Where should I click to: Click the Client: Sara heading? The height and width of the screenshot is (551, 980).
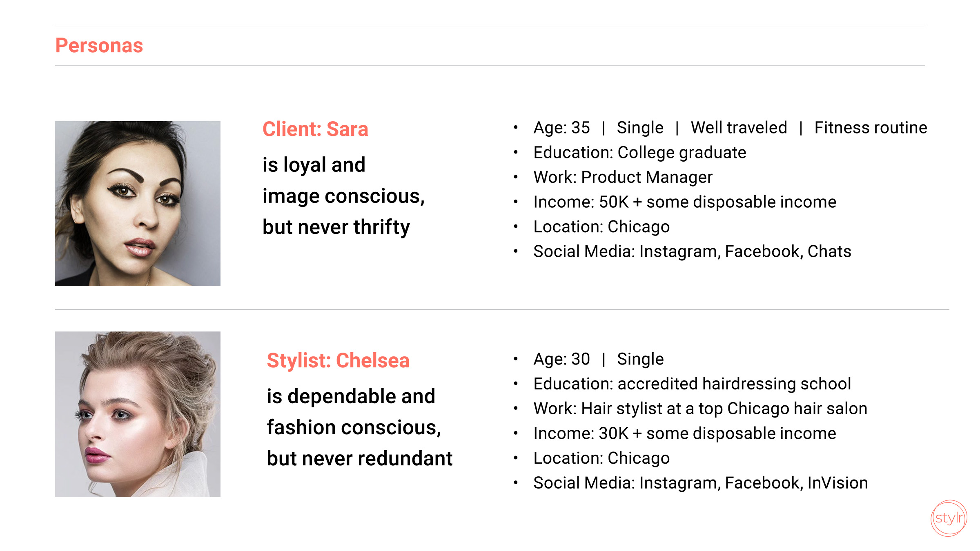coord(315,129)
